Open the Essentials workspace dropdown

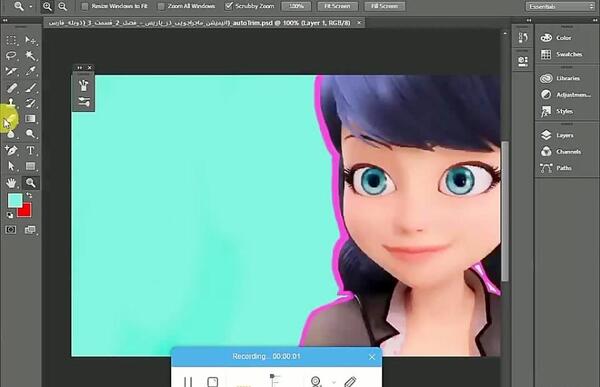point(561,7)
